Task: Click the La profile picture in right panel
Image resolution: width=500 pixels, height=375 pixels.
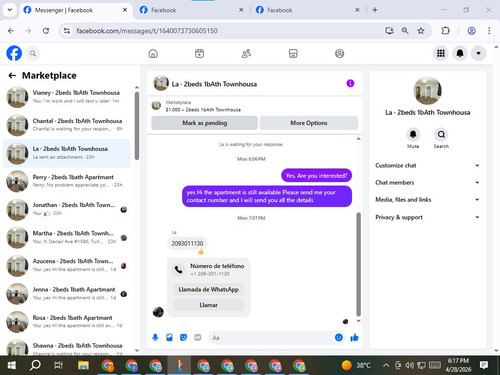Action: point(427,91)
